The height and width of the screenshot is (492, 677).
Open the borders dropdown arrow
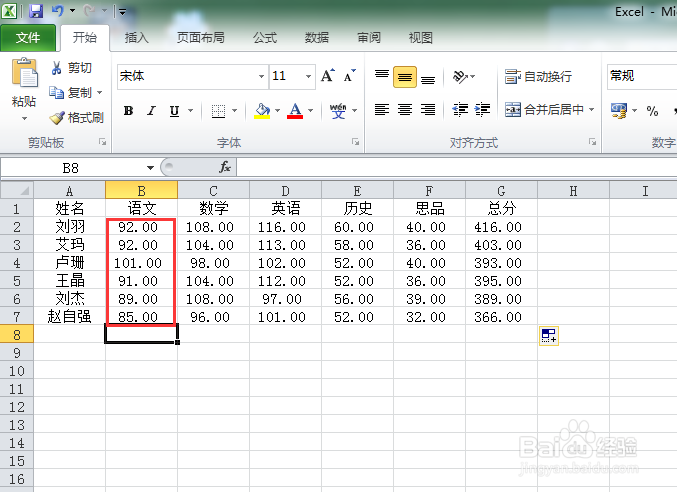tap(234, 111)
